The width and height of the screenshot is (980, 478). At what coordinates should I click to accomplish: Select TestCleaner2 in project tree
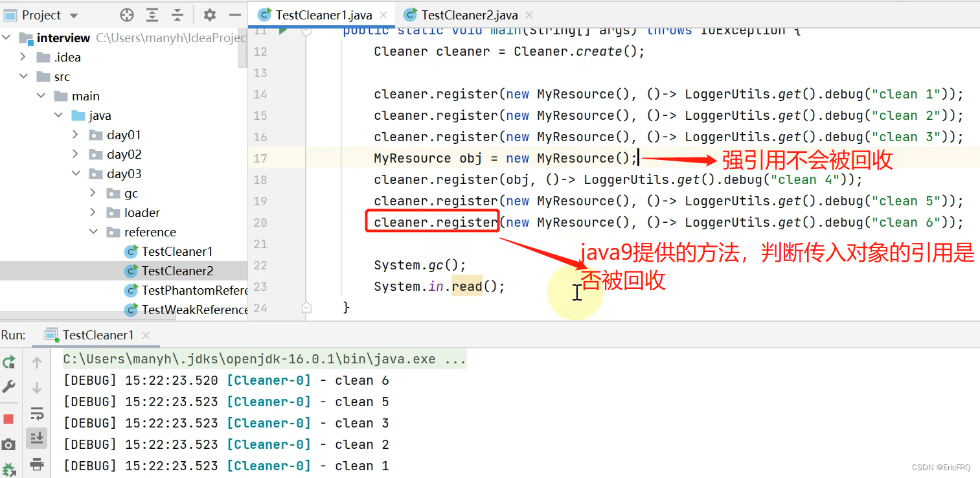177,271
